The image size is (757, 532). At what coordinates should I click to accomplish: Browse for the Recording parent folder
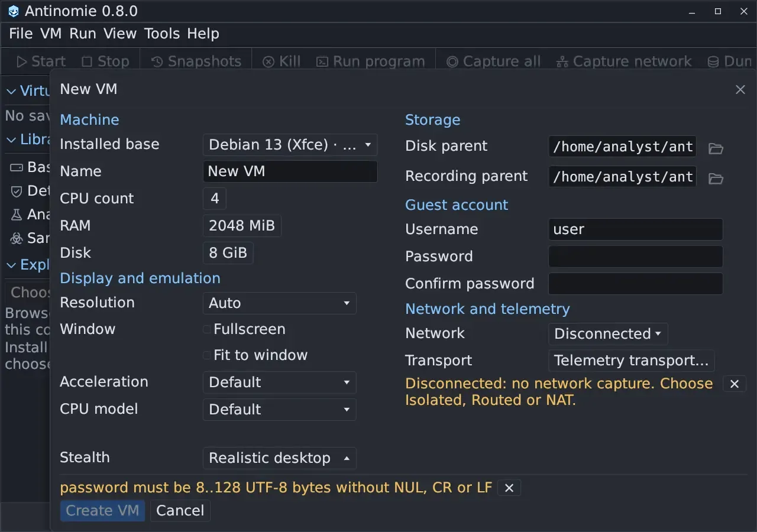coord(716,179)
